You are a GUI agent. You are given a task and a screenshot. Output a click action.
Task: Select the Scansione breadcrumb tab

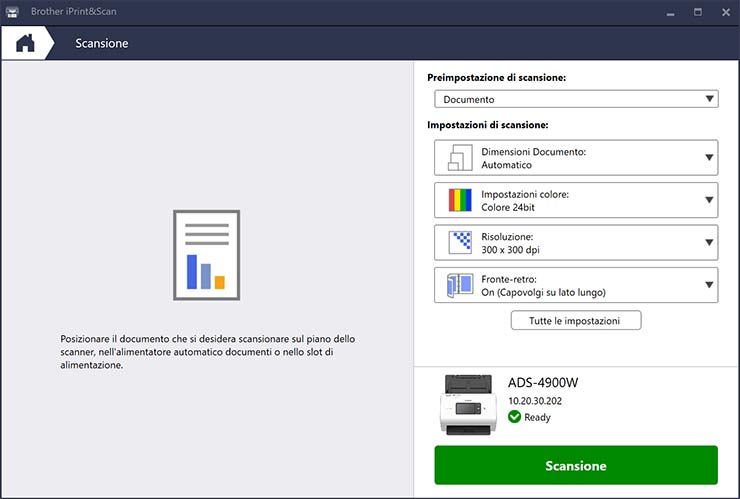pos(102,44)
